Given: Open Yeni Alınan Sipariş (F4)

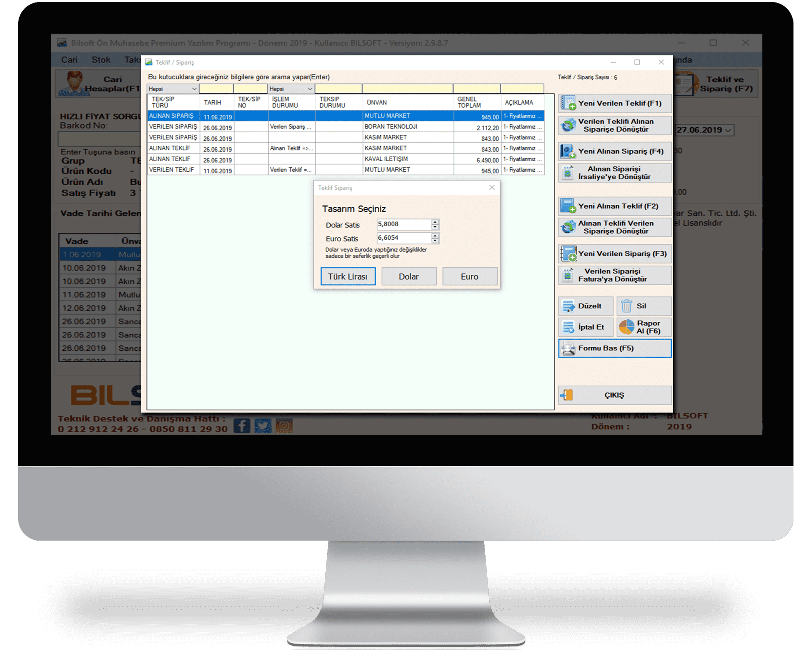Looking at the screenshot, I should 614,151.
